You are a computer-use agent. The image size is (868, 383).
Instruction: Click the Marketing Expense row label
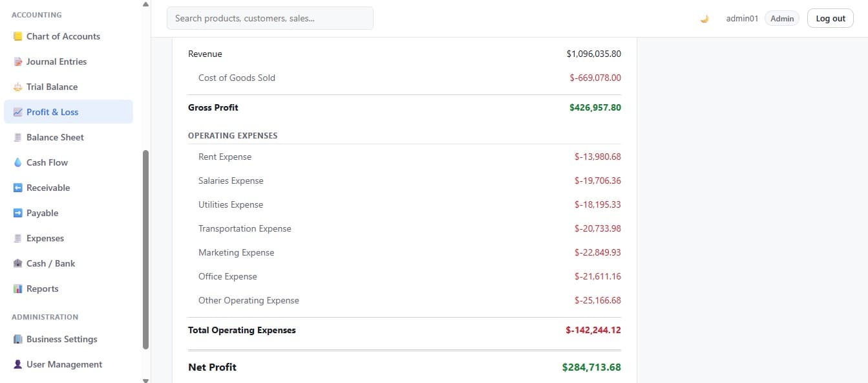click(x=237, y=252)
